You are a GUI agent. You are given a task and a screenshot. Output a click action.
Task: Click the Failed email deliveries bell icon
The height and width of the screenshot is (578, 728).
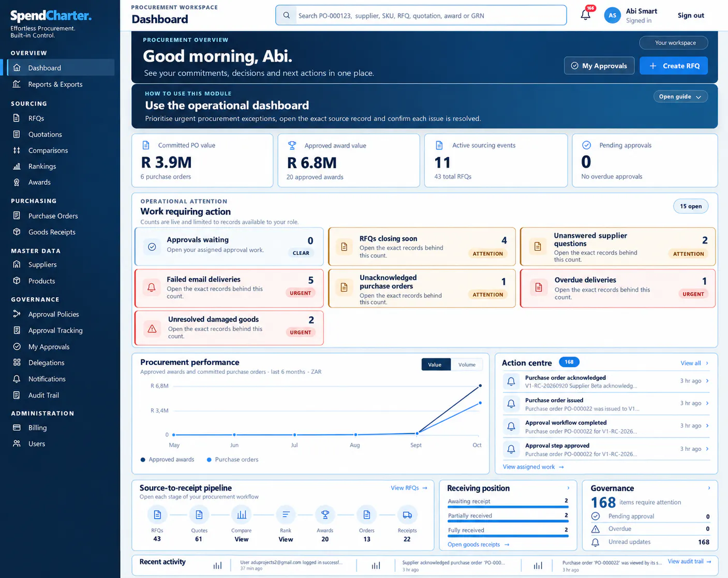coord(152,287)
